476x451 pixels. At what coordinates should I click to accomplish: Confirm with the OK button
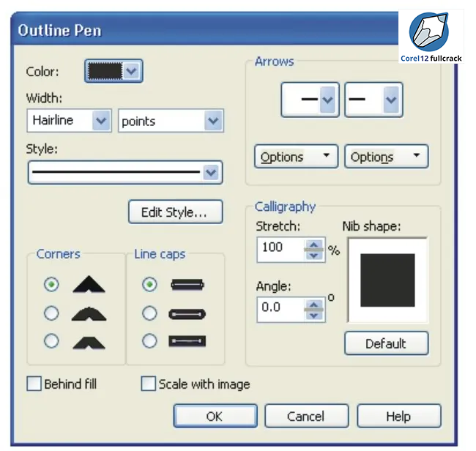(215, 416)
